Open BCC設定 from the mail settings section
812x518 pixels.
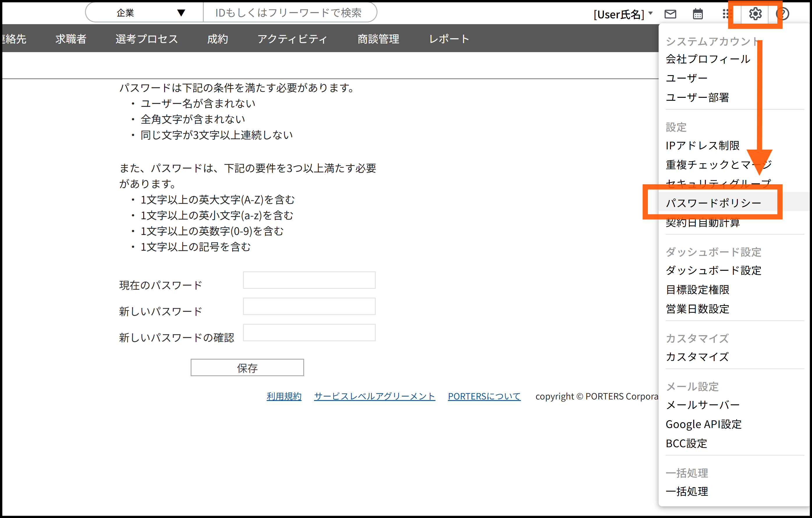pos(686,443)
